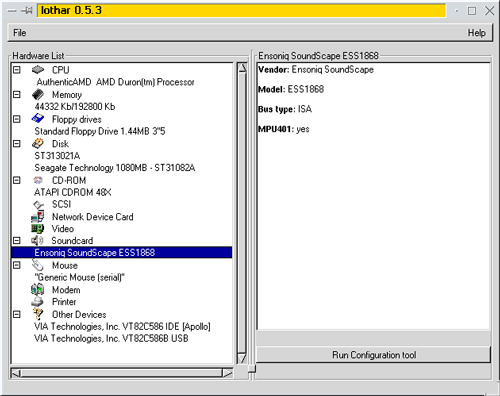The width and height of the screenshot is (500, 396).
Task: Collapse the Other Devices tree node
Action: [17, 314]
